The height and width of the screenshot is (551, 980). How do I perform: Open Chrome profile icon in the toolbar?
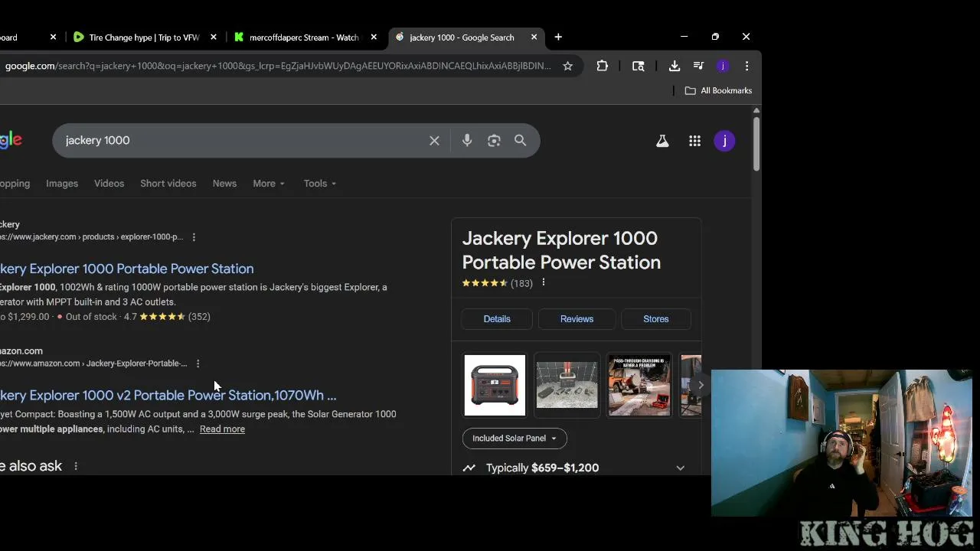point(723,66)
